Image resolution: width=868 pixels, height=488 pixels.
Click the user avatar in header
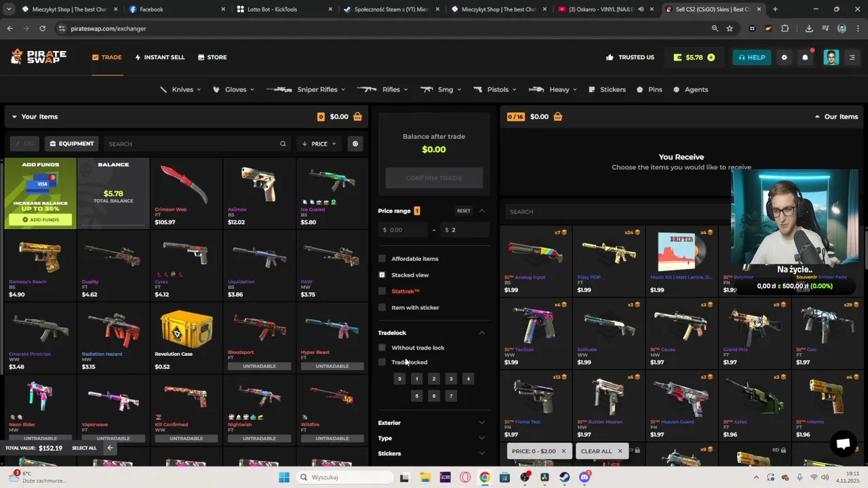831,57
